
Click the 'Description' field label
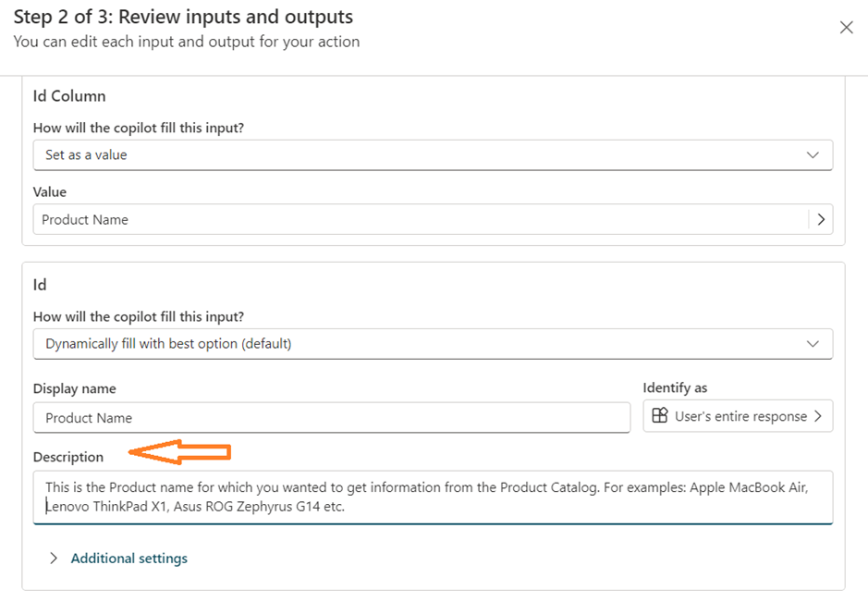(x=68, y=457)
